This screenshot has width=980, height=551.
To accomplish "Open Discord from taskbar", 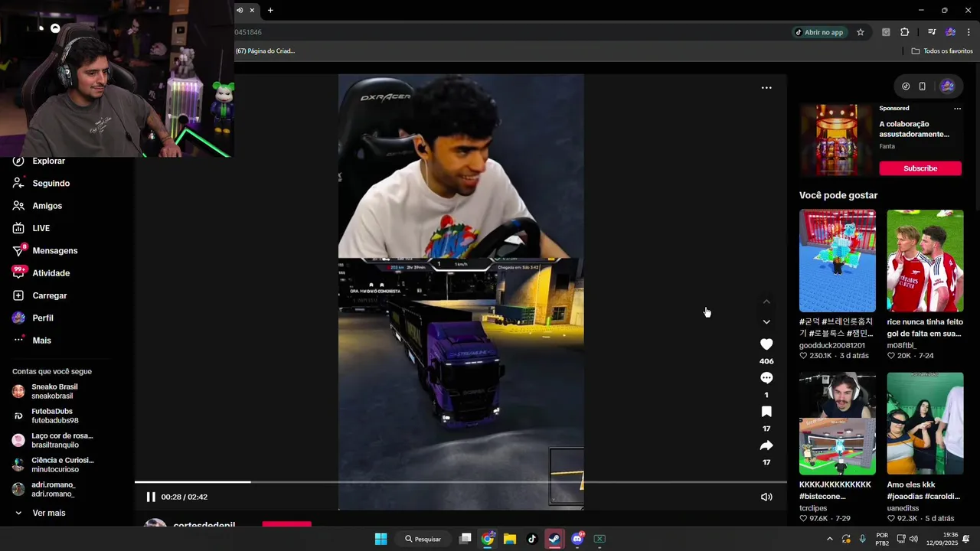I will pyautogui.click(x=577, y=539).
